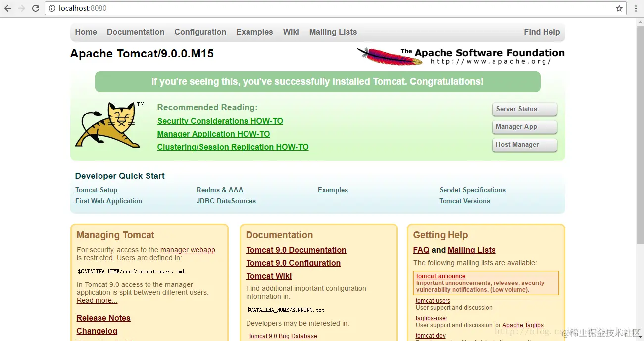Open Tomcat 9.0 Bug Database link
Viewport: 644px width, 341px height.
(x=283, y=336)
